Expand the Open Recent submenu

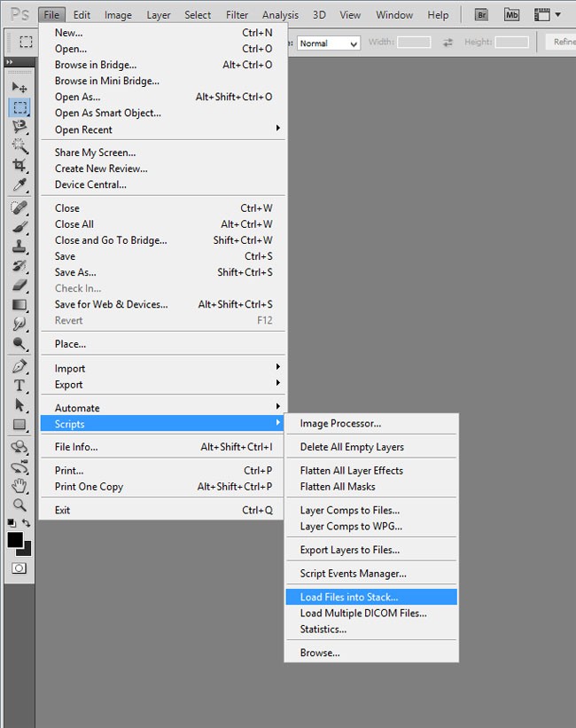(x=162, y=129)
